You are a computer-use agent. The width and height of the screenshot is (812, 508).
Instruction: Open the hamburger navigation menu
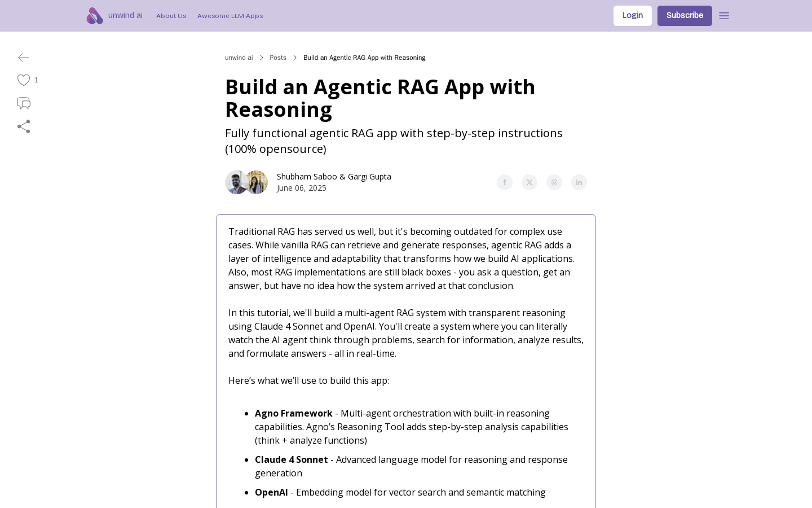pos(724,16)
